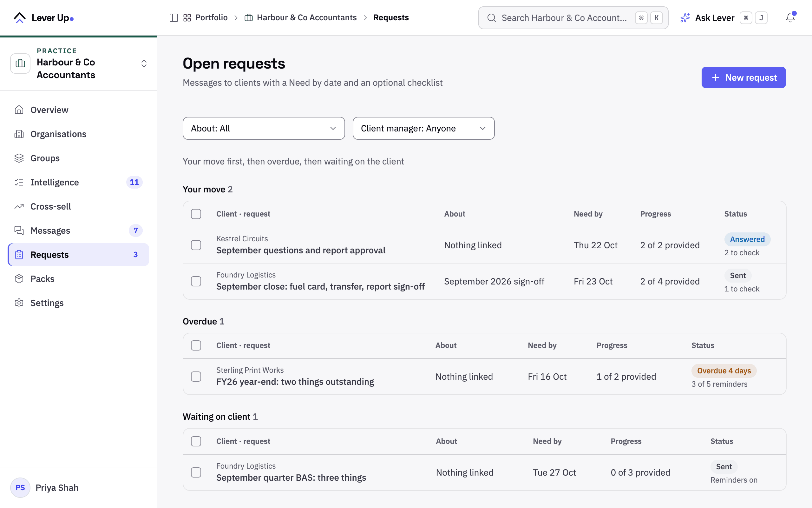Open the About: All dropdown
The height and width of the screenshot is (508, 812).
coord(264,128)
